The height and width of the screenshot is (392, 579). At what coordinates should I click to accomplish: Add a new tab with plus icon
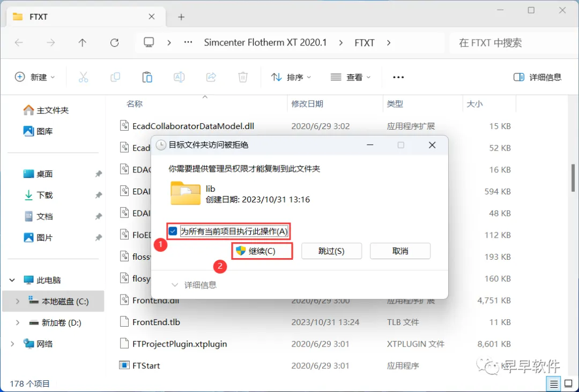(181, 17)
